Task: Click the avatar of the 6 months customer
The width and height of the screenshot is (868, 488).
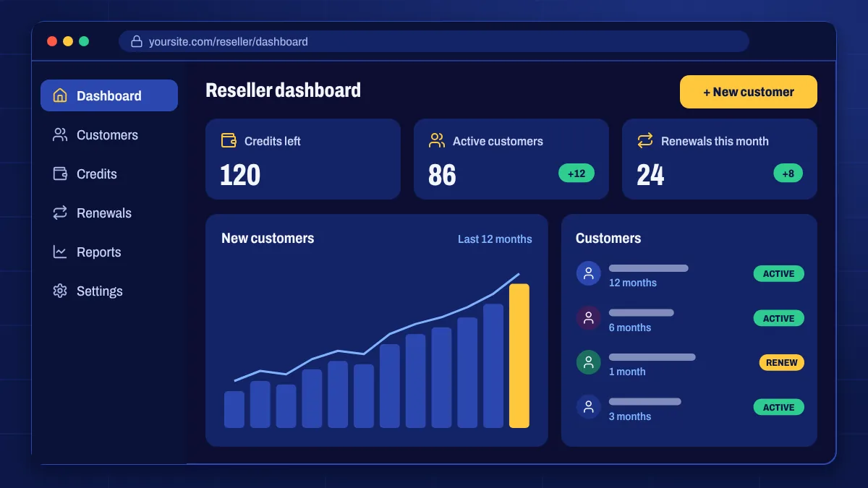Action: click(588, 318)
